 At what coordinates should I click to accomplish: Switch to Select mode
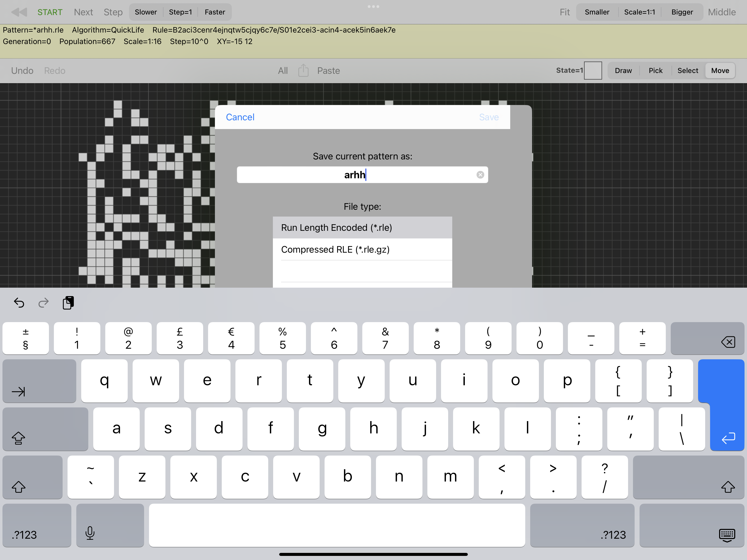688,71
